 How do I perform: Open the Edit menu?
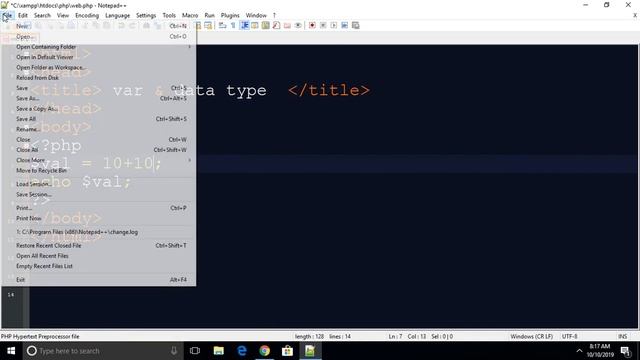tap(23, 15)
